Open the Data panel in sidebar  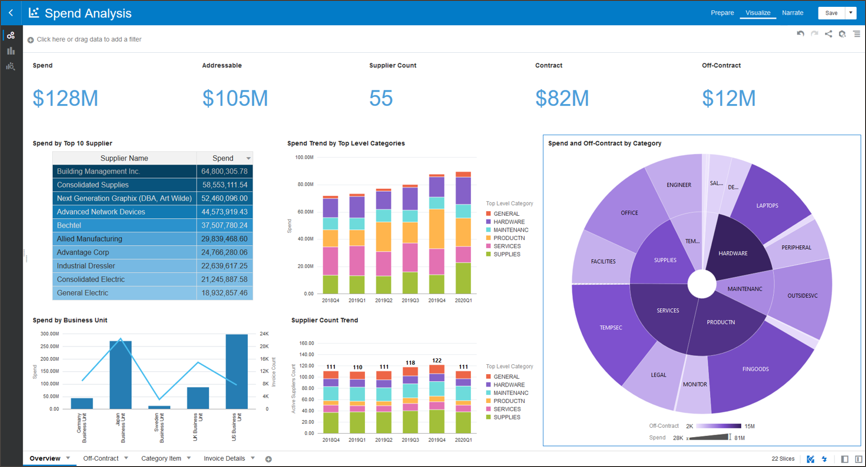tap(11, 36)
